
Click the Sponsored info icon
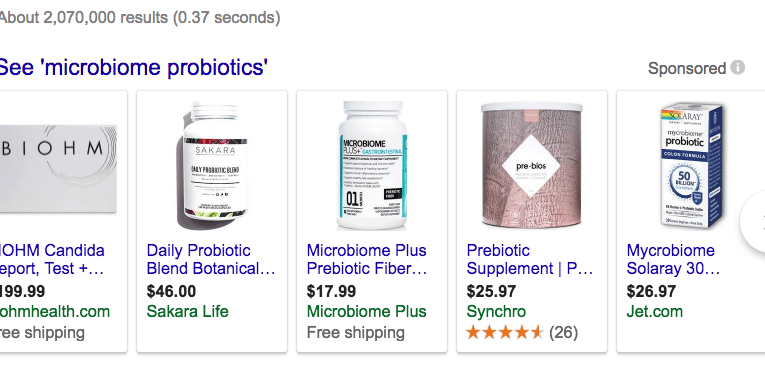point(737,67)
